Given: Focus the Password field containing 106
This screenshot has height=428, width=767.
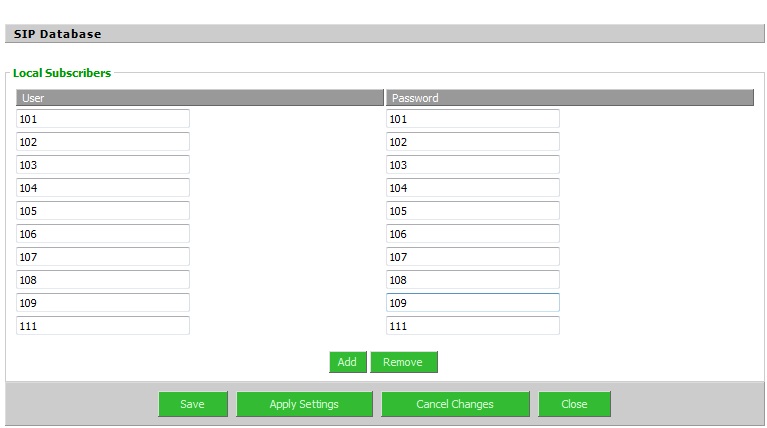Looking at the screenshot, I should pyautogui.click(x=473, y=234).
